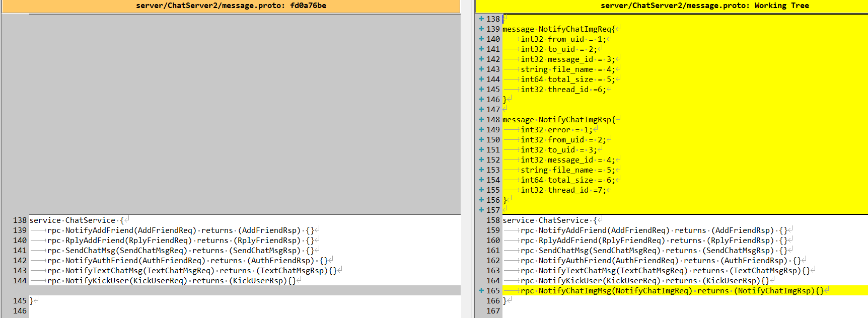The width and height of the screenshot is (868, 318).
Task: Click line number 138 in the left pane
Action: pyautogui.click(x=20, y=220)
